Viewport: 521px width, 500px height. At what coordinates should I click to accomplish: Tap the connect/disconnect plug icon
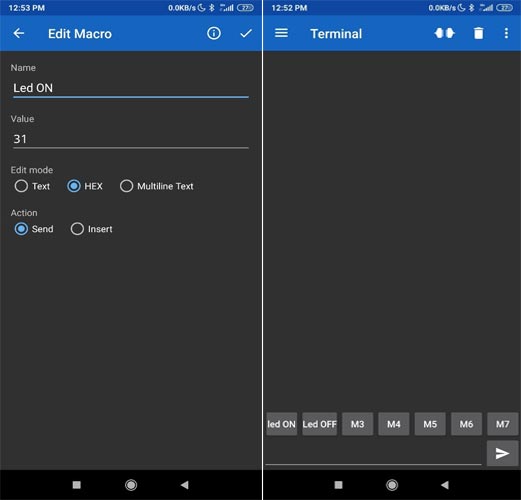click(x=444, y=33)
